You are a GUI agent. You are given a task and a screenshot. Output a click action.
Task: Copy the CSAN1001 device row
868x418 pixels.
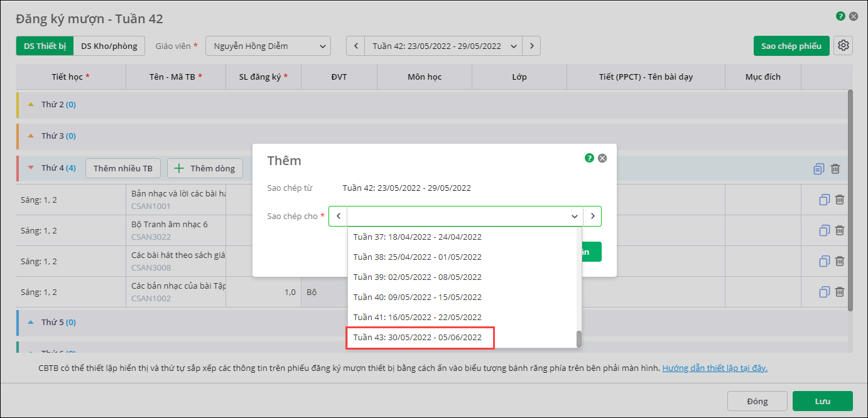[825, 200]
